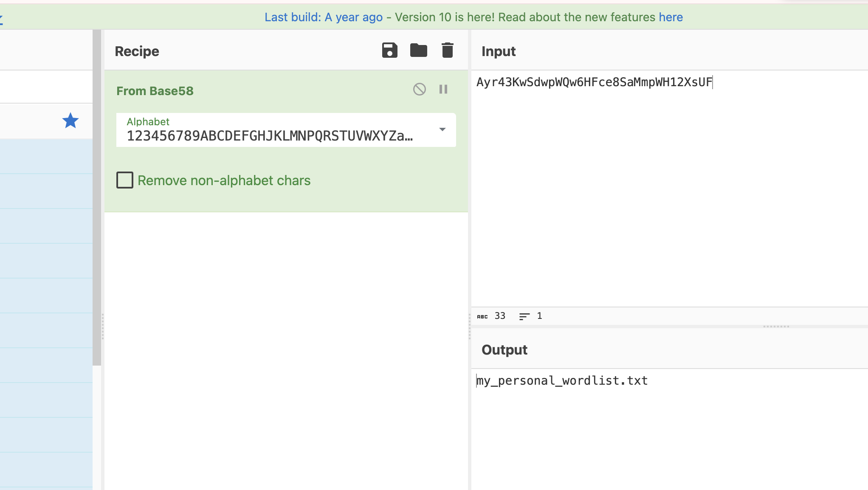Click the Output panel heading
This screenshot has width=868, height=490.
tap(504, 350)
